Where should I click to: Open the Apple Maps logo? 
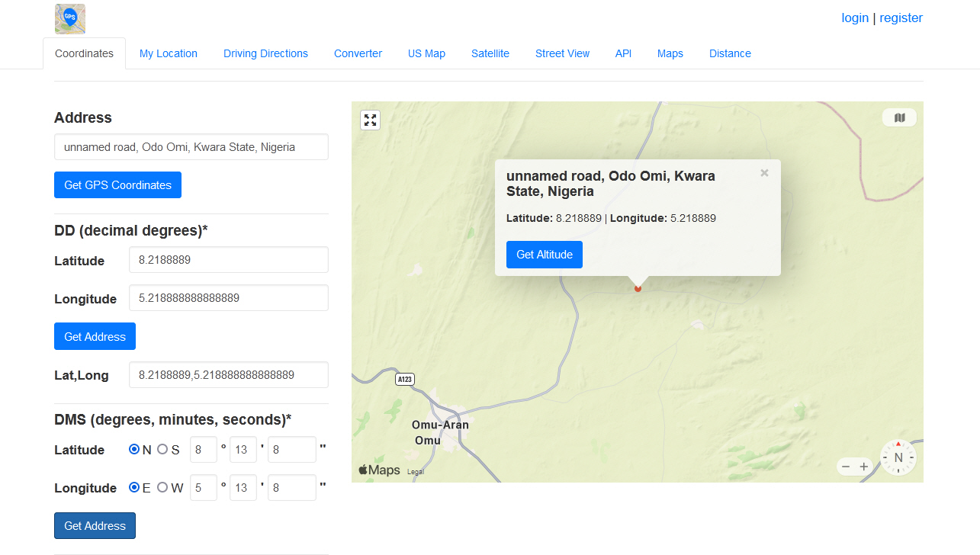coord(380,470)
